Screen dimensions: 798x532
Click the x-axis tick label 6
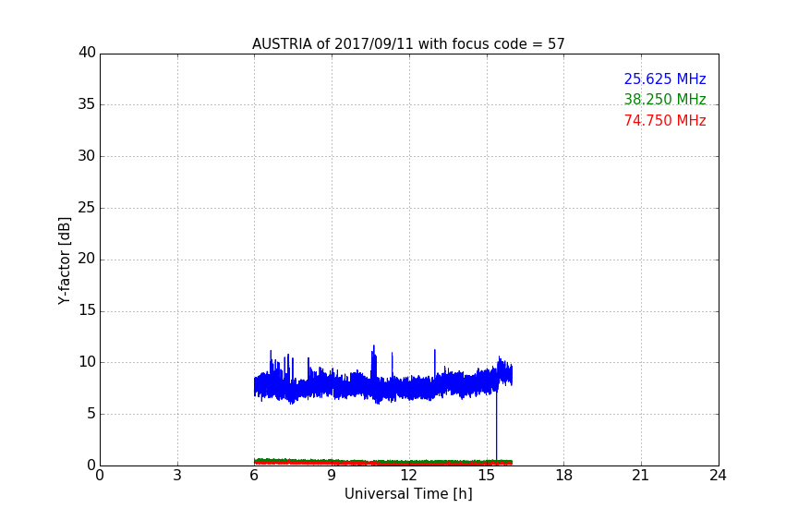coord(254,476)
